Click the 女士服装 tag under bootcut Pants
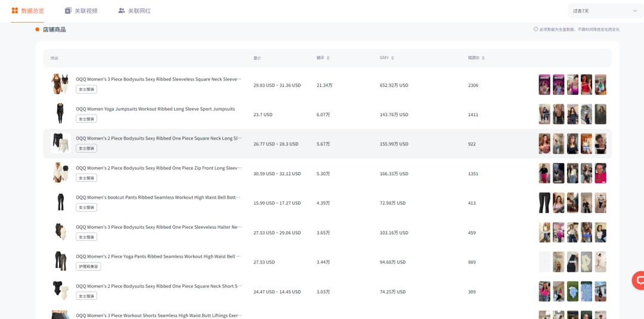The width and height of the screenshot is (644, 319). (x=86, y=207)
